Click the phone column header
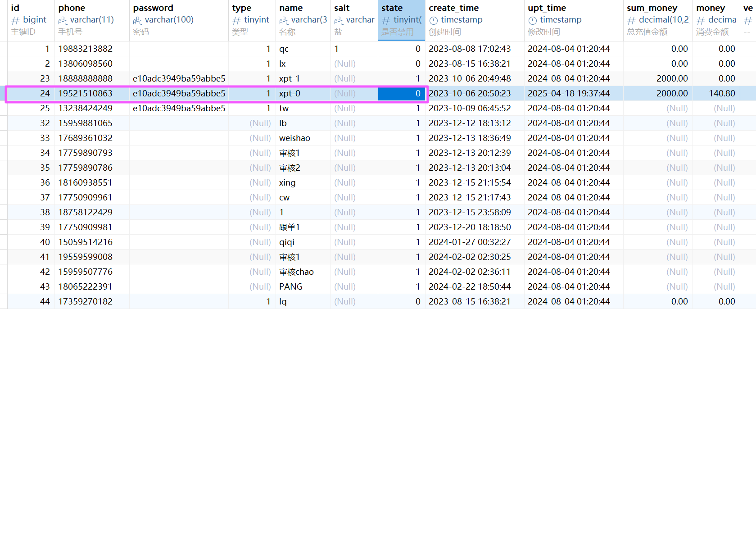Screen dimensions: 756x536 (92, 20)
